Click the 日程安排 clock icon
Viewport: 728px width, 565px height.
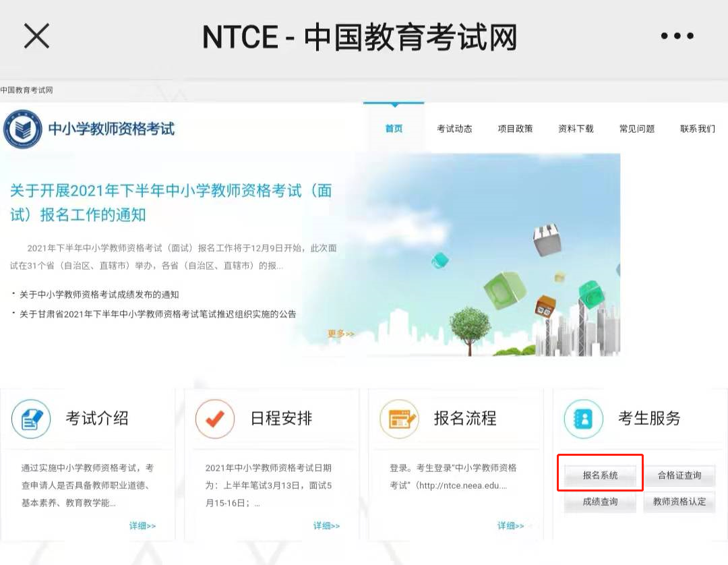[x=216, y=419]
